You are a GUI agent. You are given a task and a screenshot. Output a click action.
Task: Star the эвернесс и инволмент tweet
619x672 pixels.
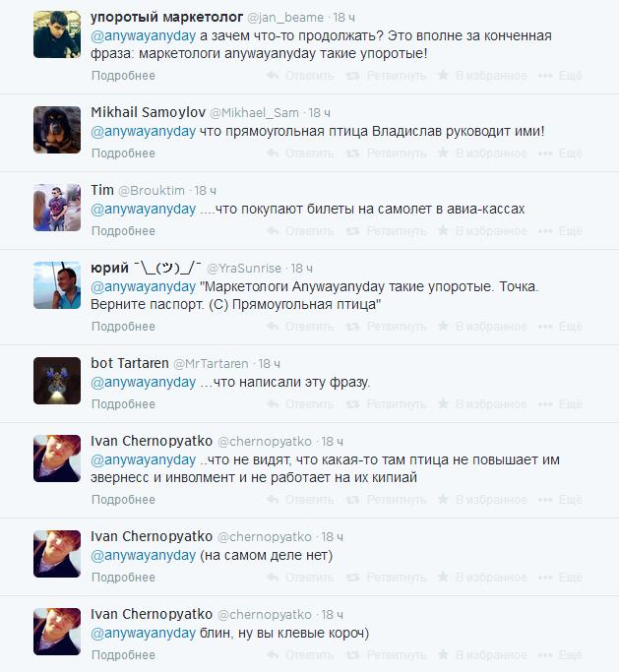click(443, 499)
